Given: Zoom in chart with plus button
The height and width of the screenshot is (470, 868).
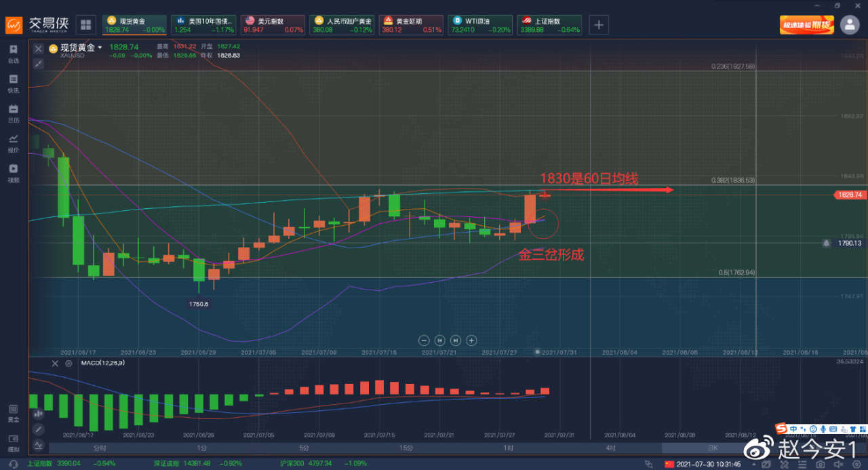Looking at the screenshot, I should point(471,340).
